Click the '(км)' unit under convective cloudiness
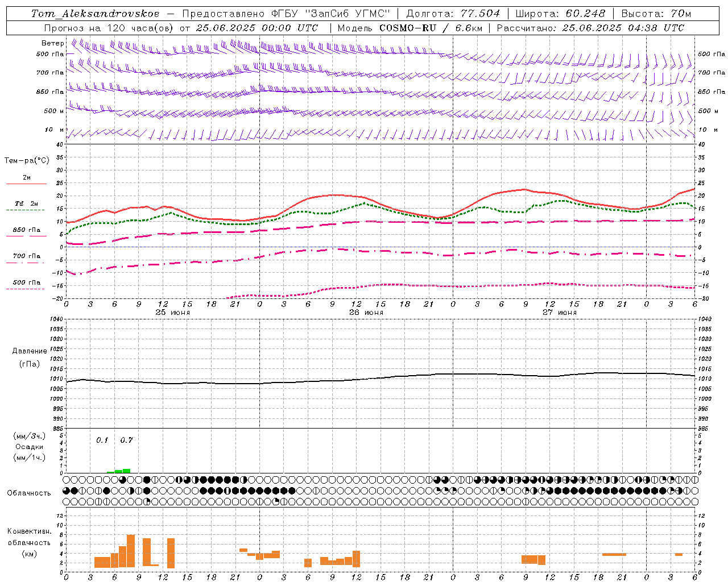Screen dimensions: 728x582 29,554
